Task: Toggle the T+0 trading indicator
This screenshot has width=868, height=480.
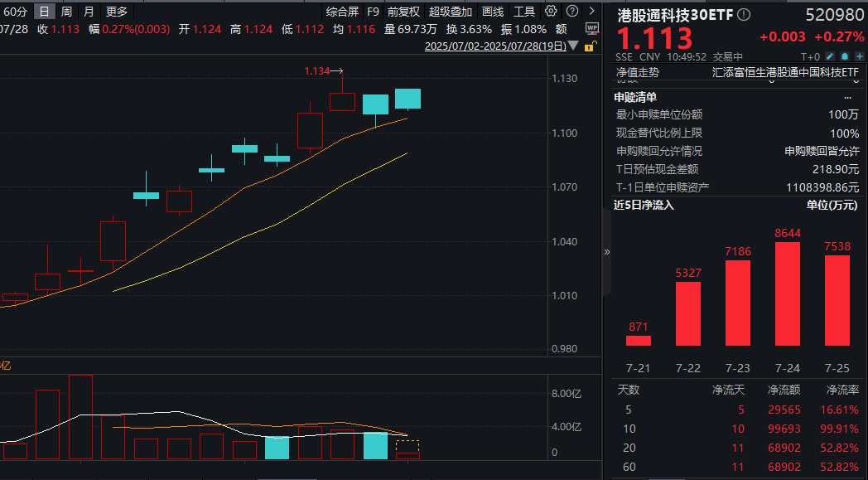Action: pyautogui.click(x=810, y=56)
